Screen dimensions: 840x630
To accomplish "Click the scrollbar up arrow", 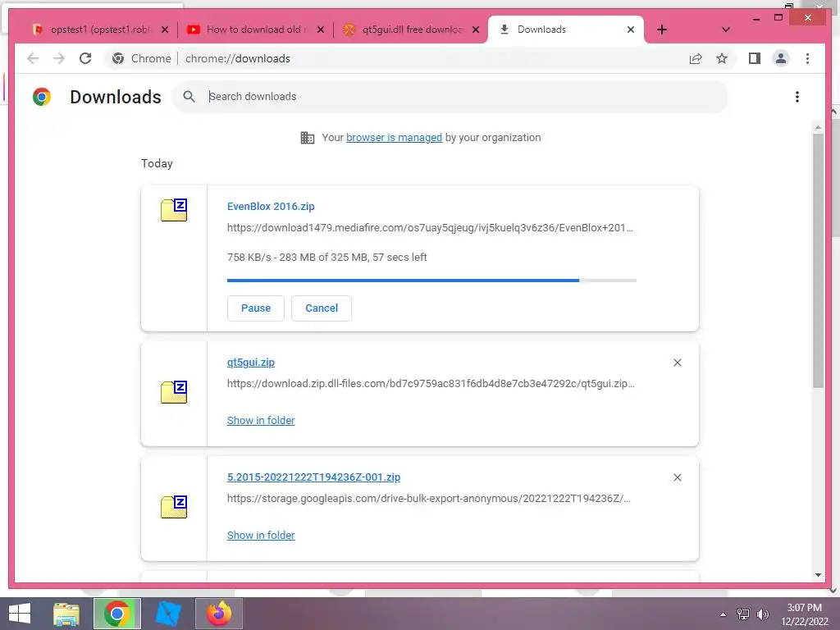I will click(x=818, y=127).
